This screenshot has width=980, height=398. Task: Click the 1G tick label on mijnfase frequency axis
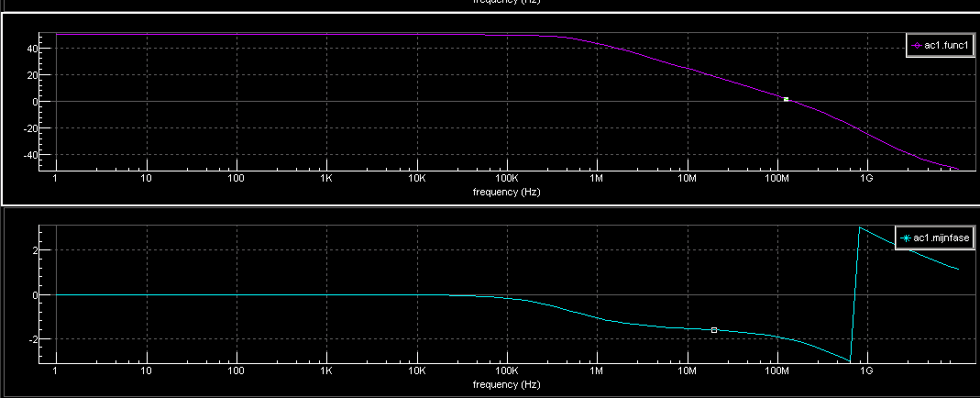866,372
